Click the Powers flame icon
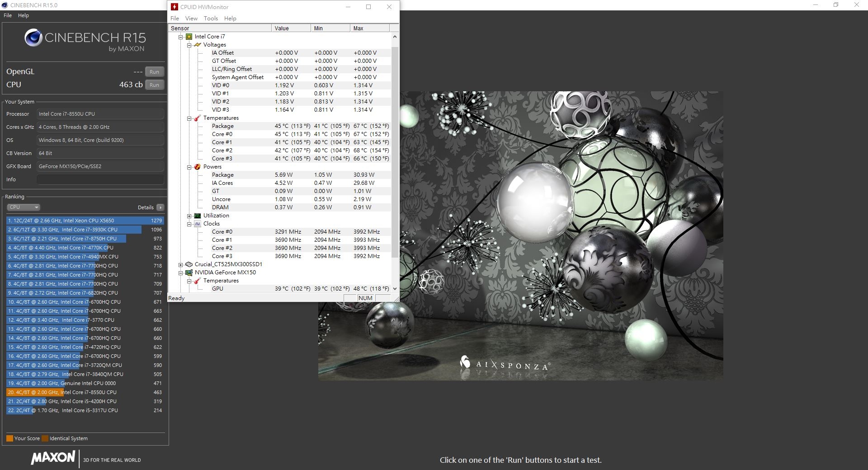Image resolution: width=868 pixels, height=470 pixels. point(198,167)
